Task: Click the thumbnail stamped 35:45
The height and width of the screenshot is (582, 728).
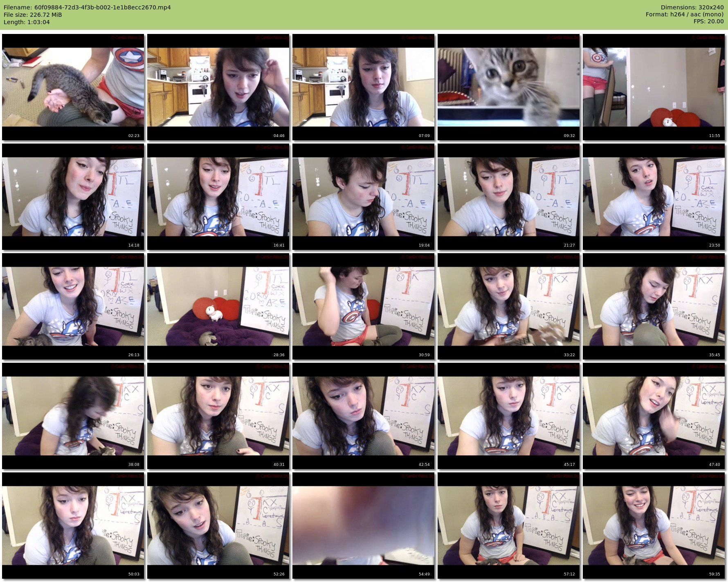Action: pos(654,306)
